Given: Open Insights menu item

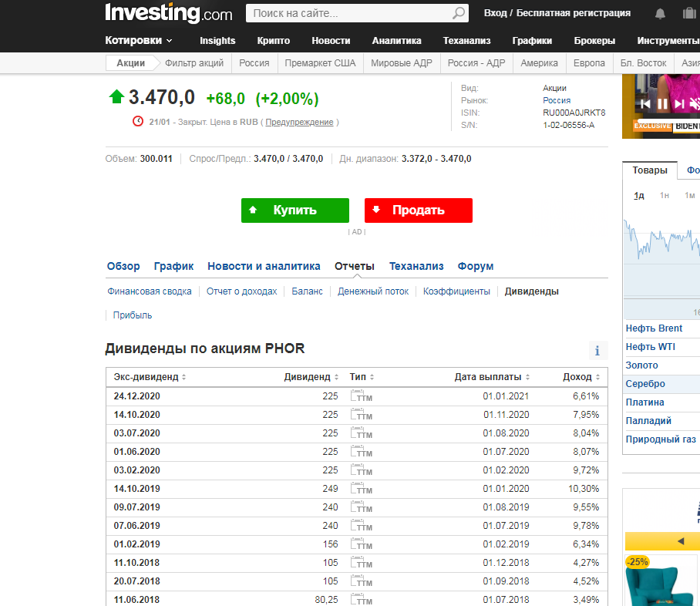Looking at the screenshot, I should [x=217, y=41].
